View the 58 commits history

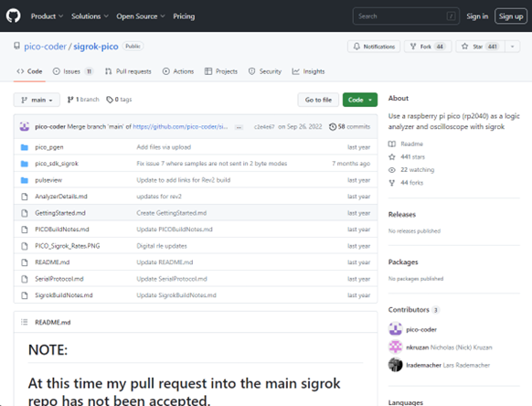[349, 126]
